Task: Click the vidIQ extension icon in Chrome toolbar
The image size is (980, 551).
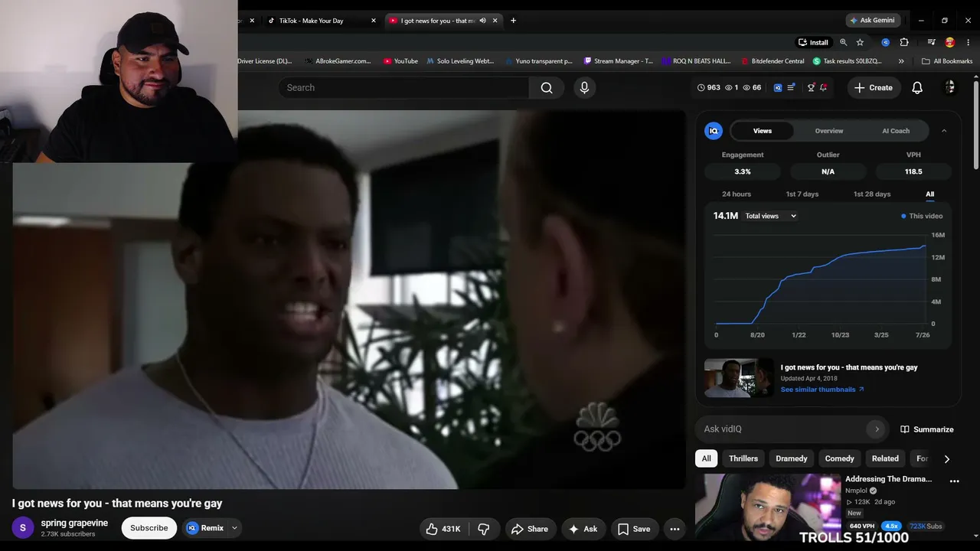Action: pos(886,42)
